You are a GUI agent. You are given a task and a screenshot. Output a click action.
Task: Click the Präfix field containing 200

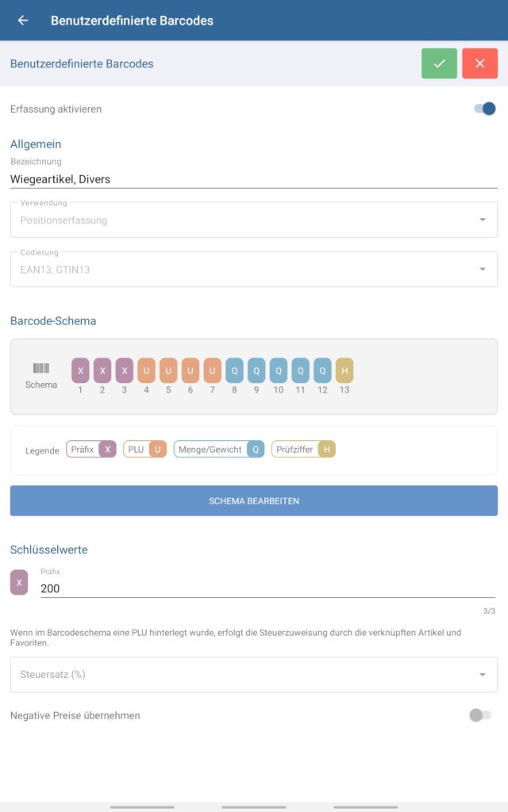(267, 588)
